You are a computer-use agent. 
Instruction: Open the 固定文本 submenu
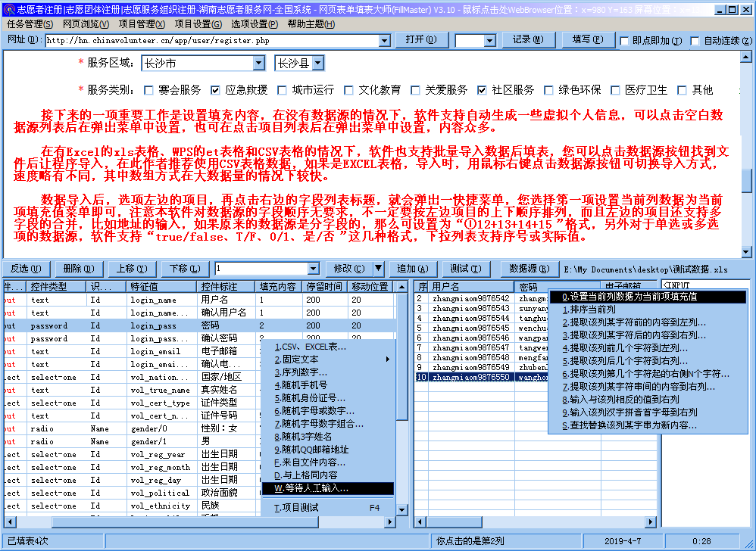[x=328, y=360]
